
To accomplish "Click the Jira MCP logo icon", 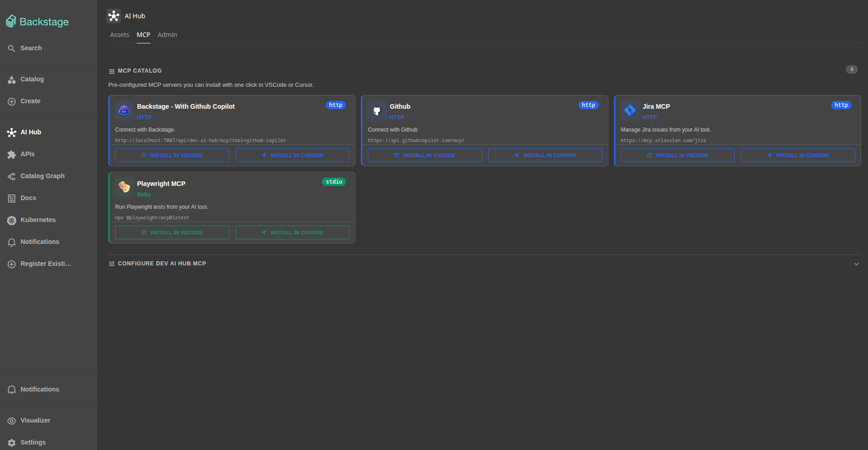I will pyautogui.click(x=630, y=110).
